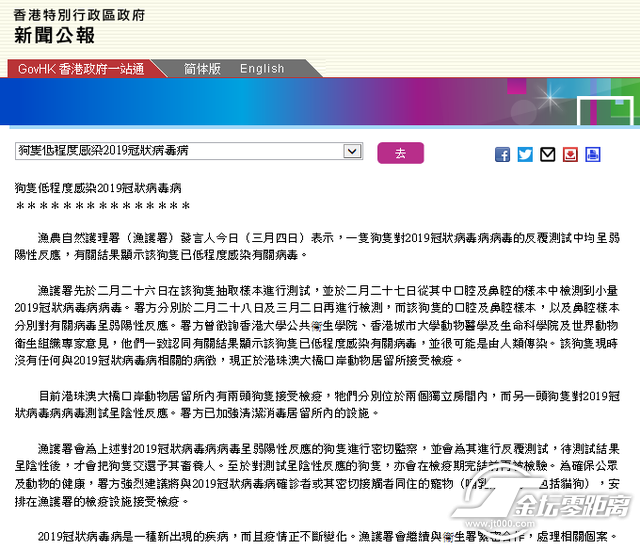Image resolution: width=640 pixels, height=549 pixels.
Task: Share the article on Facebook
Action: 503,154
